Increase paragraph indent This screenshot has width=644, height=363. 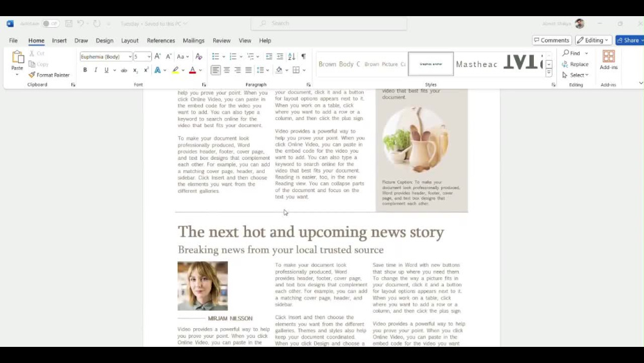click(279, 56)
